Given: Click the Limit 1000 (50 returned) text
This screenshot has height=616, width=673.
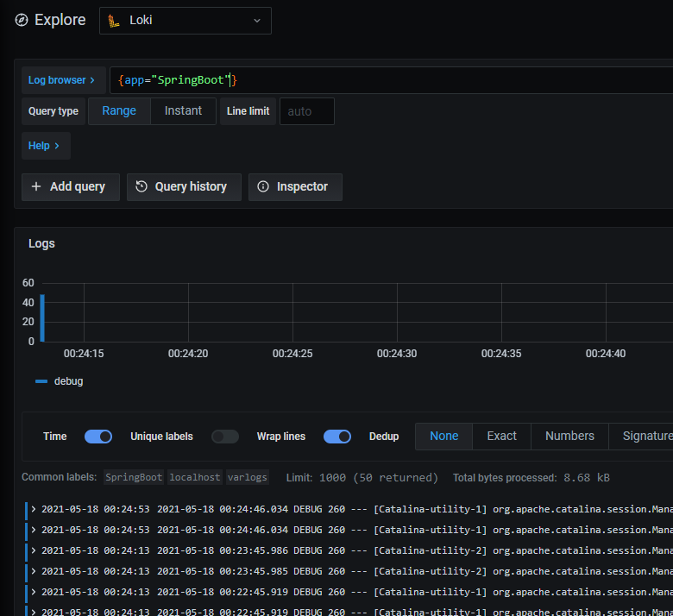Looking at the screenshot, I should pyautogui.click(x=362, y=478).
